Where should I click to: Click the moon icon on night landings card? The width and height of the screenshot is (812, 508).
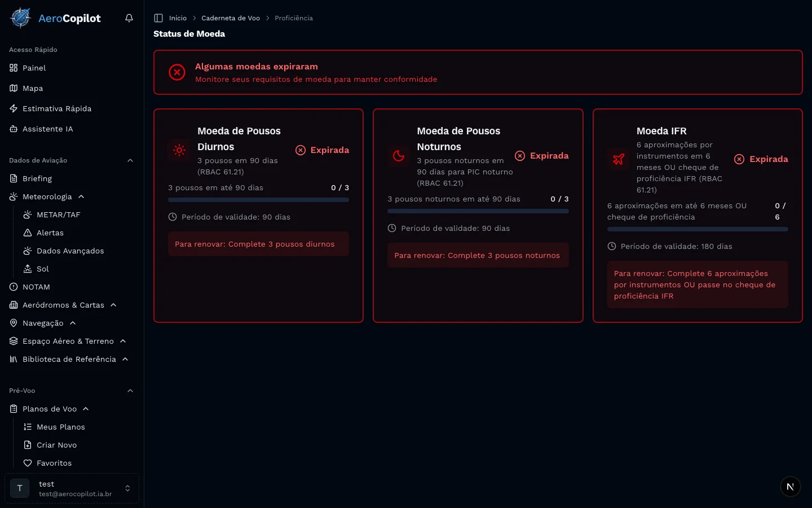[x=399, y=156]
